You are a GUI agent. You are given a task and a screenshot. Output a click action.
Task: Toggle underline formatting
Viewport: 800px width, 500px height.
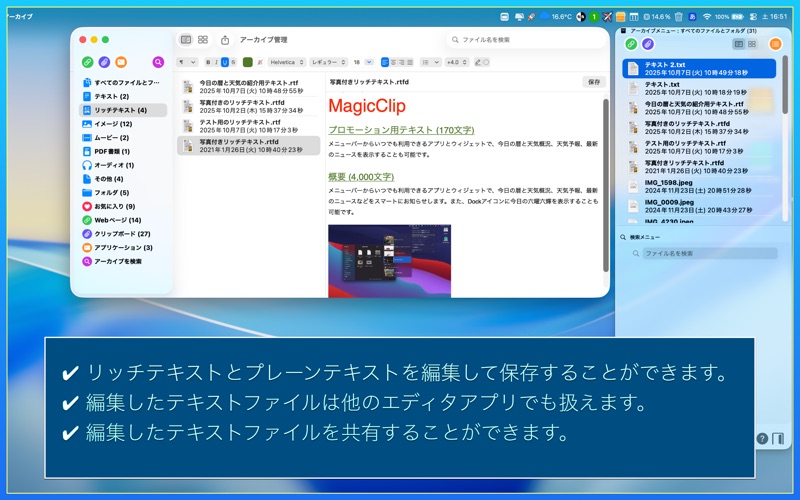click(224, 62)
